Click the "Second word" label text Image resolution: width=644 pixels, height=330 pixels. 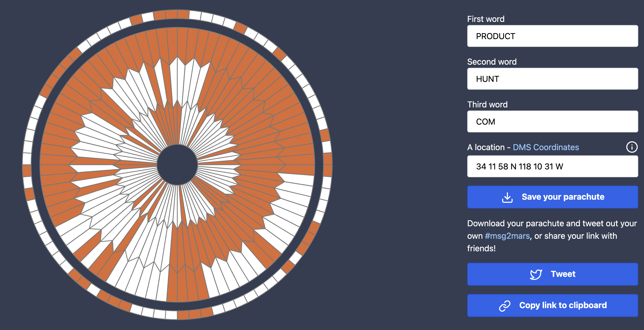491,62
